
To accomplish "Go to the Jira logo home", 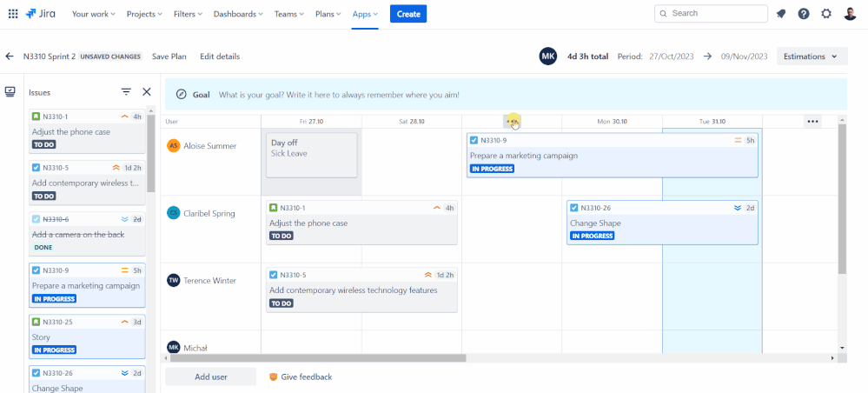I will (x=41, y=14).
